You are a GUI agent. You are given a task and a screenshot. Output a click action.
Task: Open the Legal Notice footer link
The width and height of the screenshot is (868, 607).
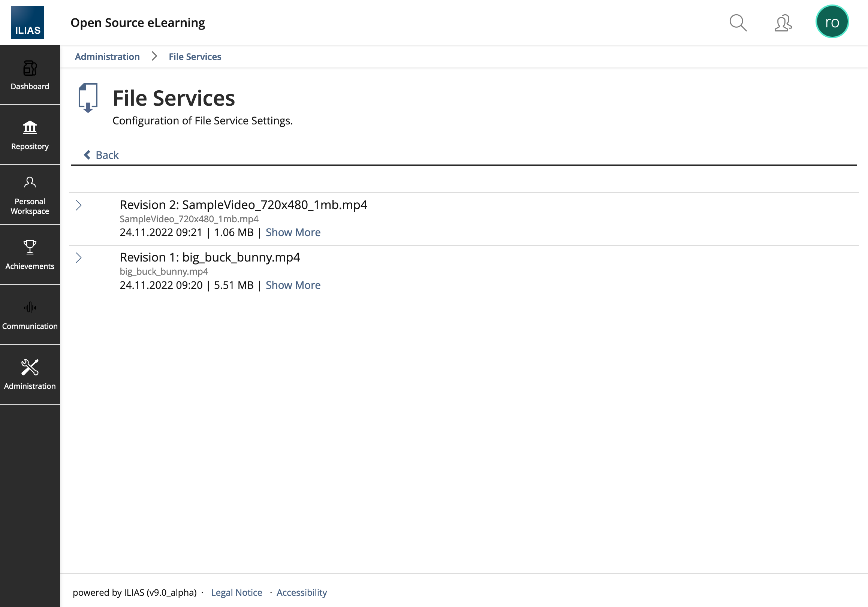coord(236,593)
